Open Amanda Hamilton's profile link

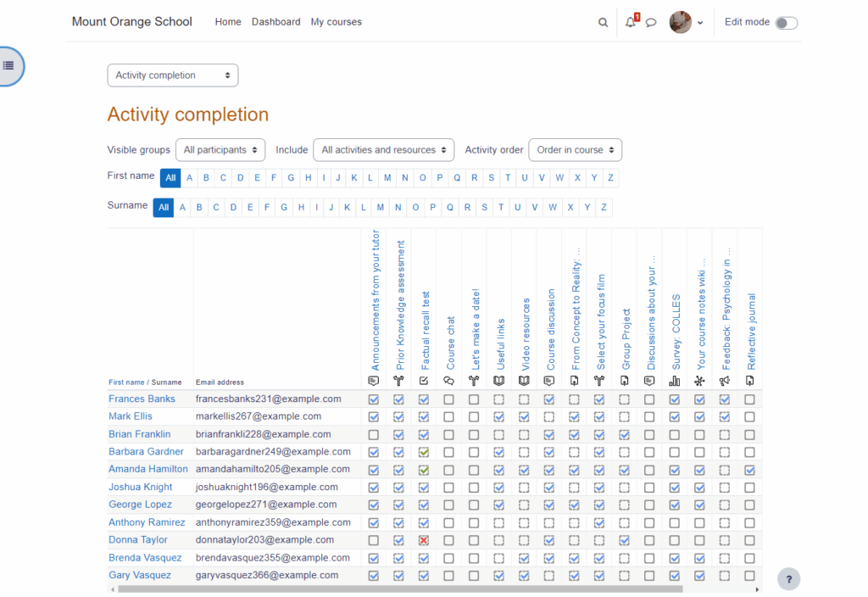click(148, 469)
